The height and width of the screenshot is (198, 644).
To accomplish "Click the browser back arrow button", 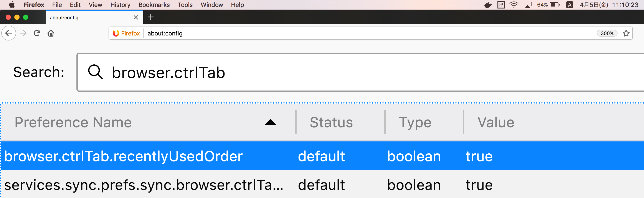I will point(9,33).
